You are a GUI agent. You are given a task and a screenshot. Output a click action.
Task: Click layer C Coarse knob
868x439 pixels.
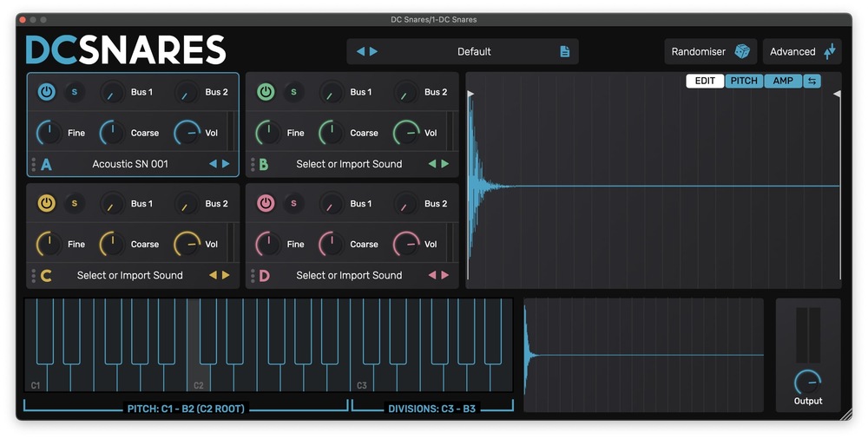112,244
